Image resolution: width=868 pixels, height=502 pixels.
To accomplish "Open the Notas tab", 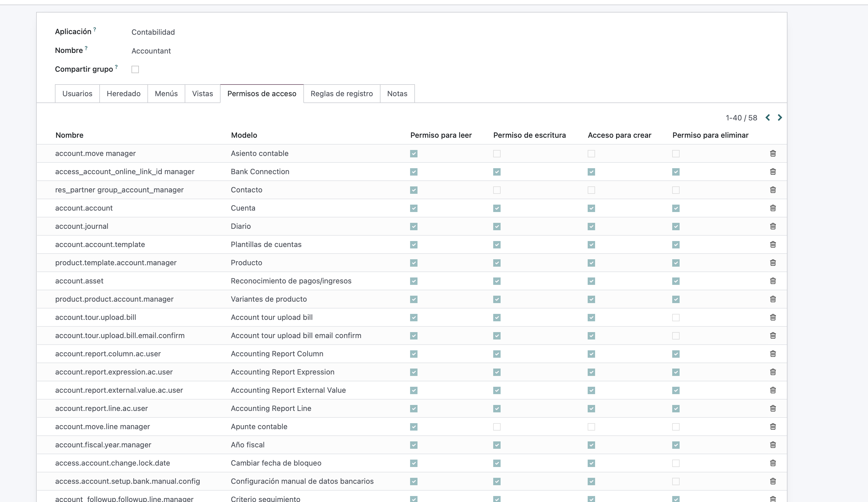I will pyautogui.click(x=397, y=94).
